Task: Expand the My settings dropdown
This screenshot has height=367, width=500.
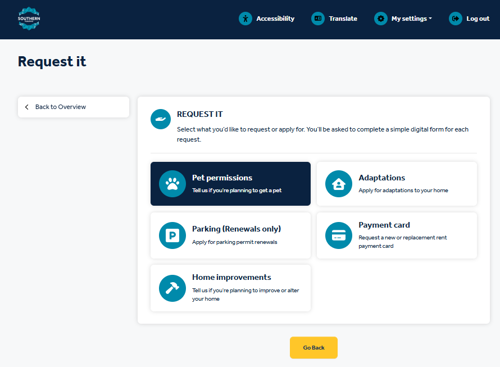Action: coord(412,19)
